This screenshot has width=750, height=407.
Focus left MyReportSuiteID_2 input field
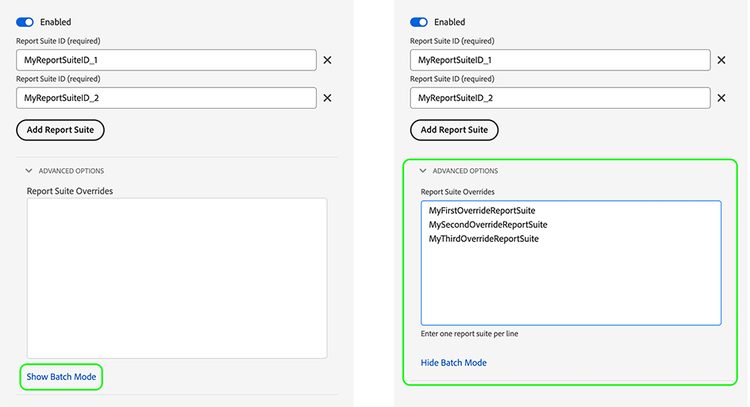coord(166,98)
